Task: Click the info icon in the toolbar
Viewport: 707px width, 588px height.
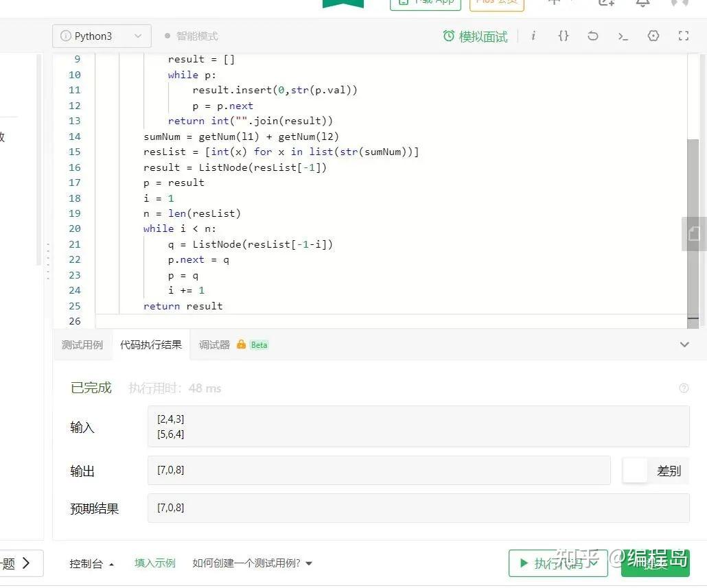Action: click(533, 36)
